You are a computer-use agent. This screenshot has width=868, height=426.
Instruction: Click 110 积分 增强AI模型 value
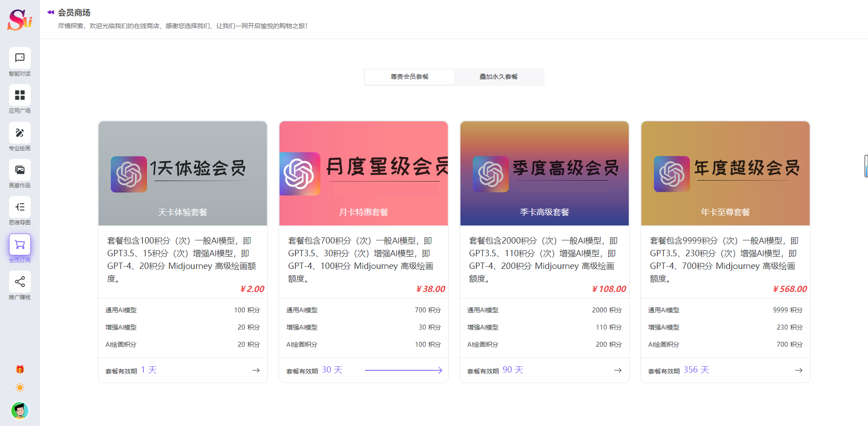point(608,327)
